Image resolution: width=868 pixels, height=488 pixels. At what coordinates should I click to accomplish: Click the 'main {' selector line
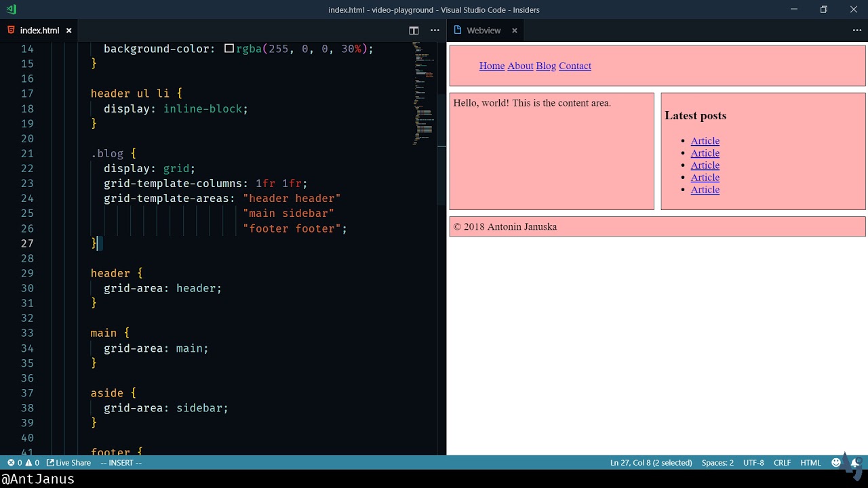tap(110, 333)
